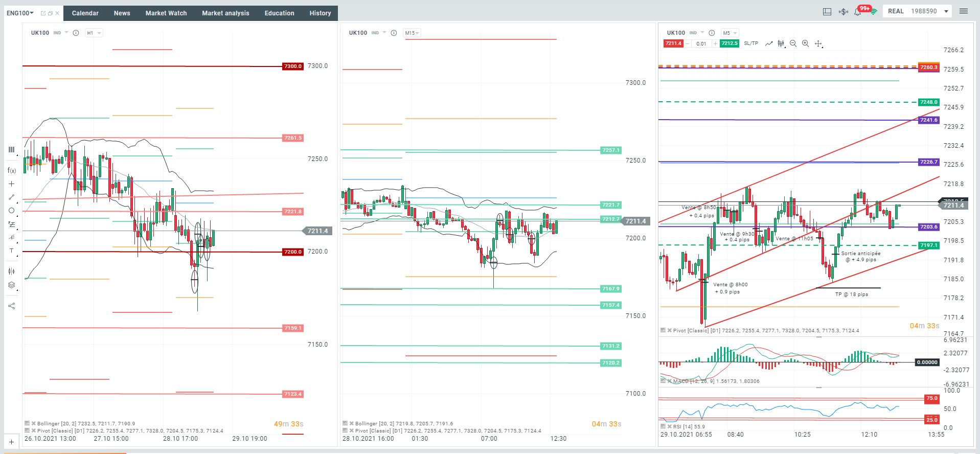Open chart type candles icon in M5 toolbar
This screenshot has height=454, width=980.
[781, 43]
